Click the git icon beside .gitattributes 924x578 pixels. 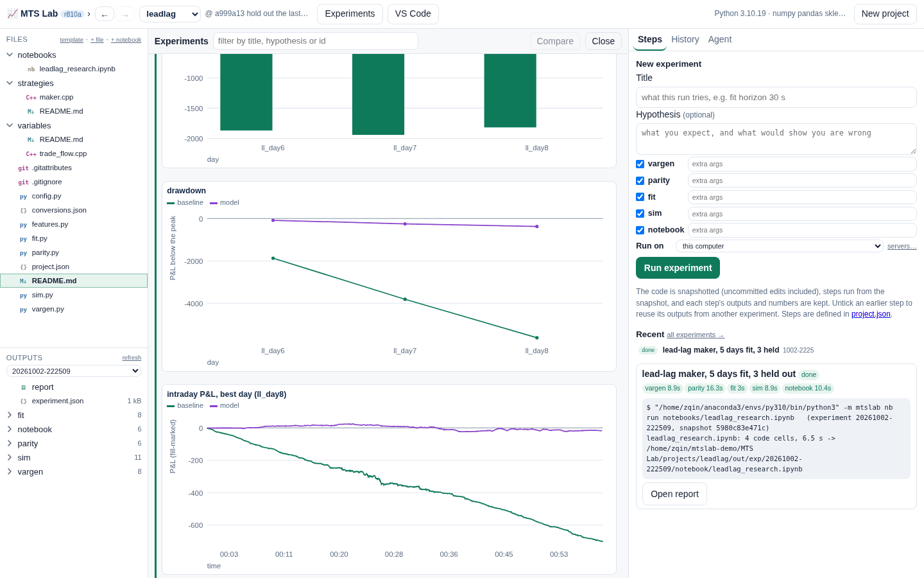[23, 168]
